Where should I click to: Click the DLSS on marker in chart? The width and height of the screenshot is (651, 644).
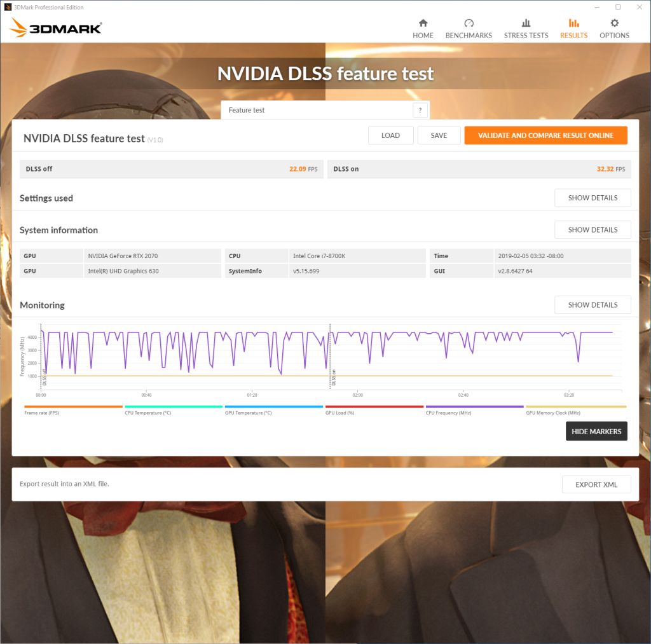[334, 378]
